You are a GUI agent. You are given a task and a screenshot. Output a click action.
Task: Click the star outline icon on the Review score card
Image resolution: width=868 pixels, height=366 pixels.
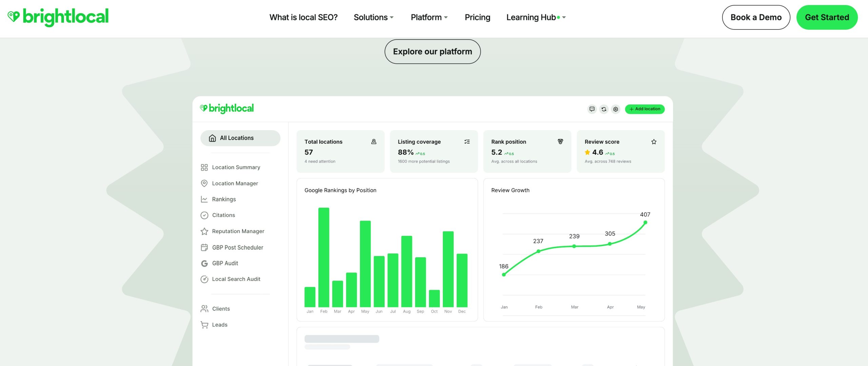(654, 142)
